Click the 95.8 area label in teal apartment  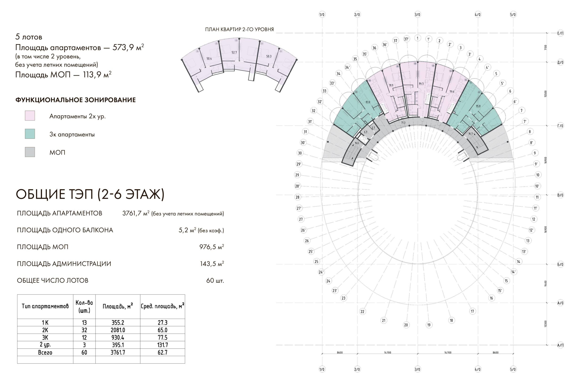click(478, 106)
